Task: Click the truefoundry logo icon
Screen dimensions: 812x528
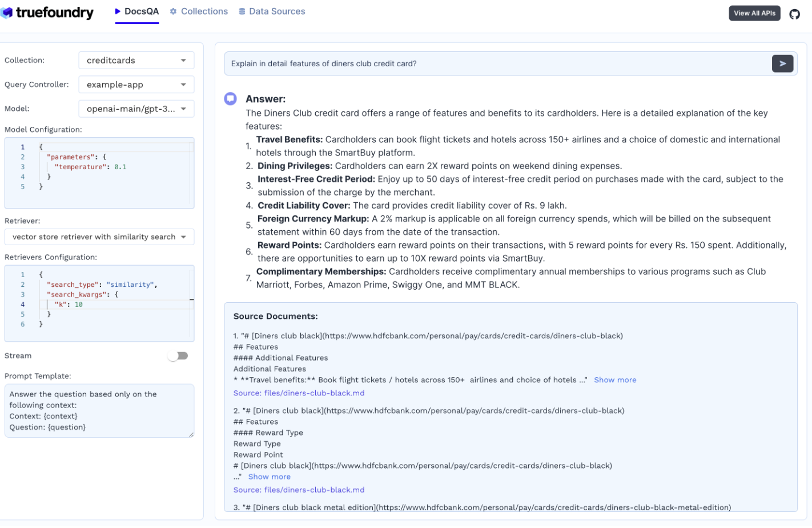Action: coord(7,13)
